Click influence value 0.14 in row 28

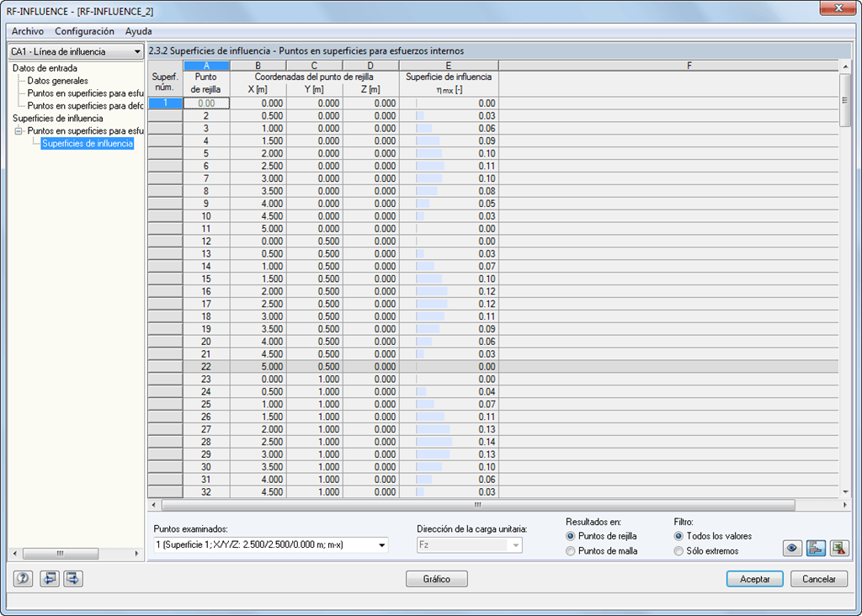pyautogui.click(x=449, y=442)
